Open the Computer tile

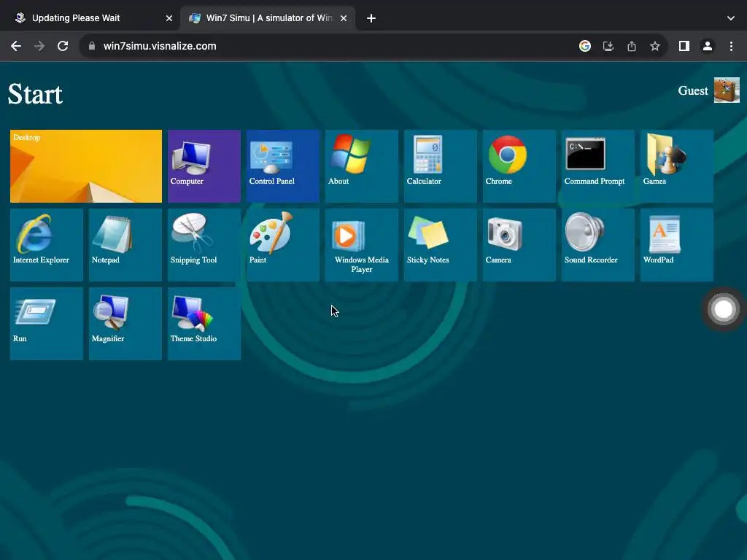coord(204,166)
